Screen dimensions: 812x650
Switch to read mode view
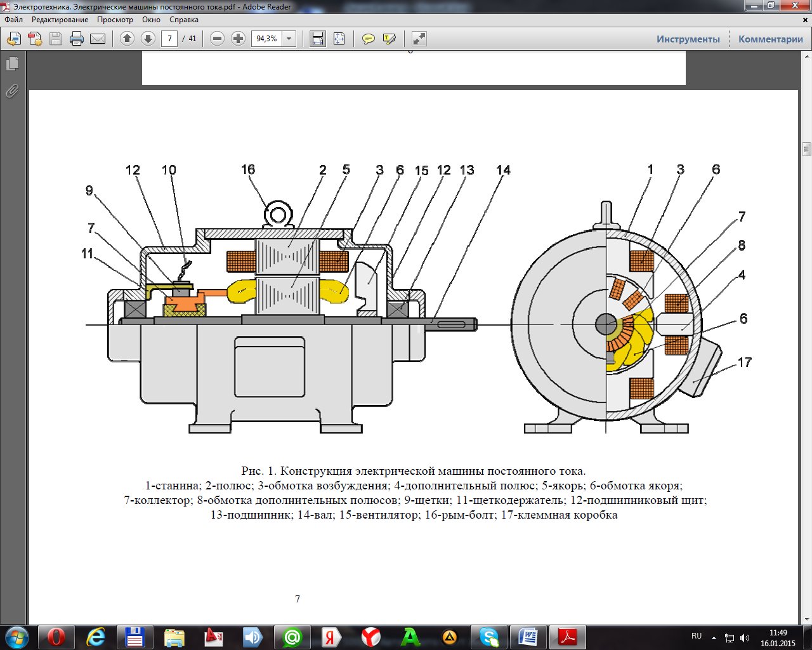(x=419, y=39)
